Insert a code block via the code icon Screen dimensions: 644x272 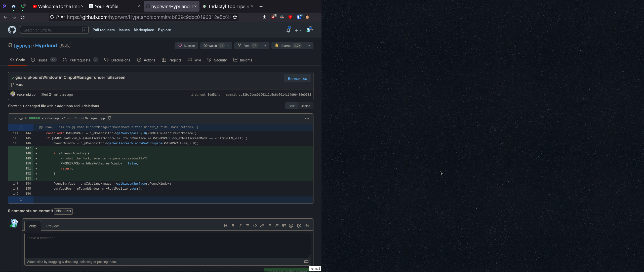coord(255,226)
